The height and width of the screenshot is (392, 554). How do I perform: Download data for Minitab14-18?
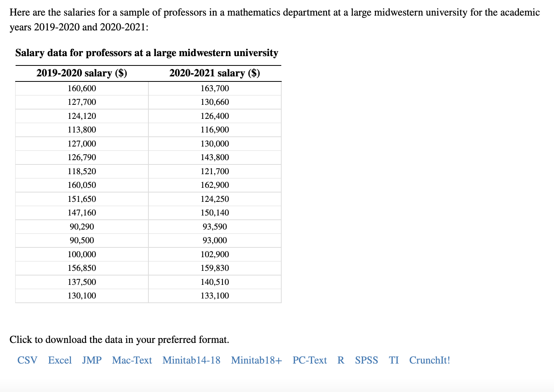tap(191, 360)
